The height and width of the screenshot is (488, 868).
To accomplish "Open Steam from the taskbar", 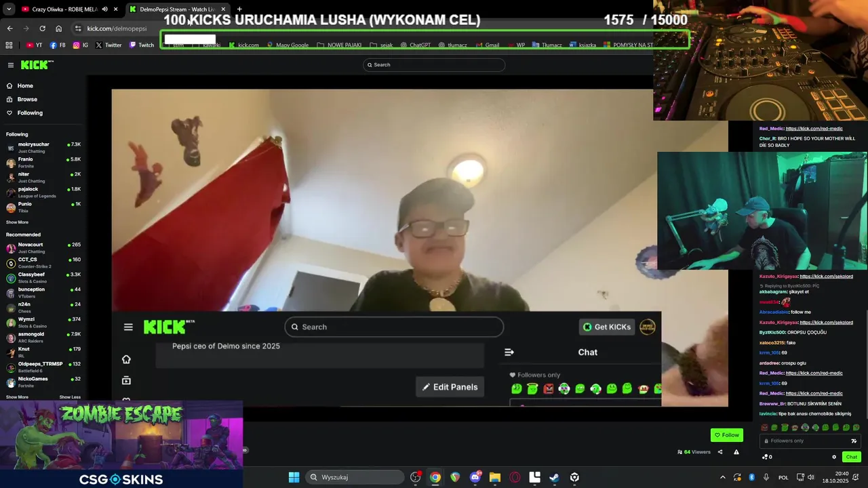I will coord(554,477).
